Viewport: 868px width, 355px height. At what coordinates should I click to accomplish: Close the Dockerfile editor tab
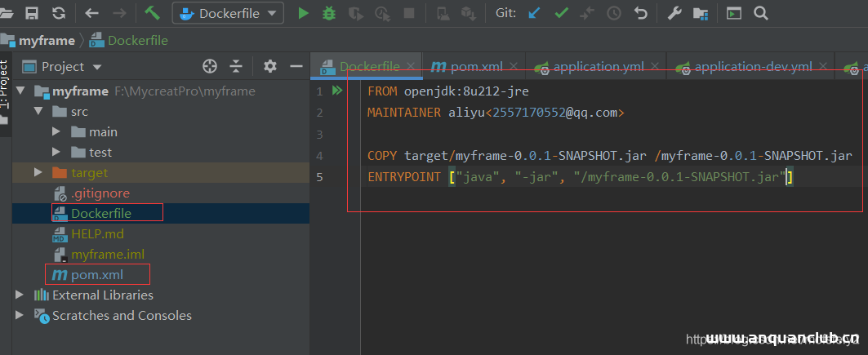410,66
